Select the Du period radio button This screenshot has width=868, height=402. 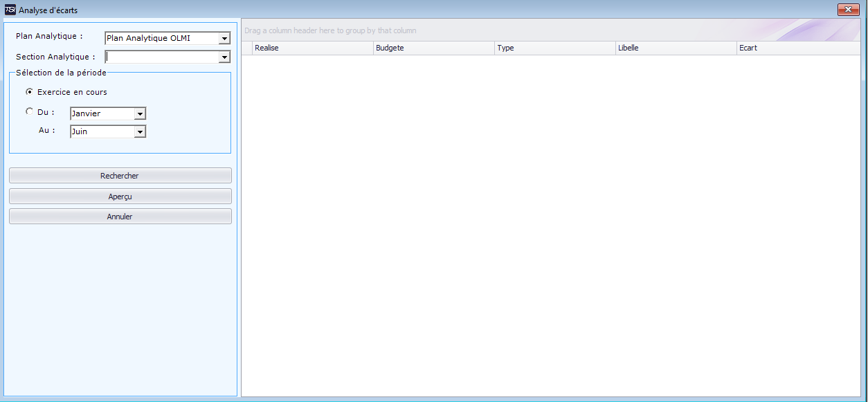(29, 111)
